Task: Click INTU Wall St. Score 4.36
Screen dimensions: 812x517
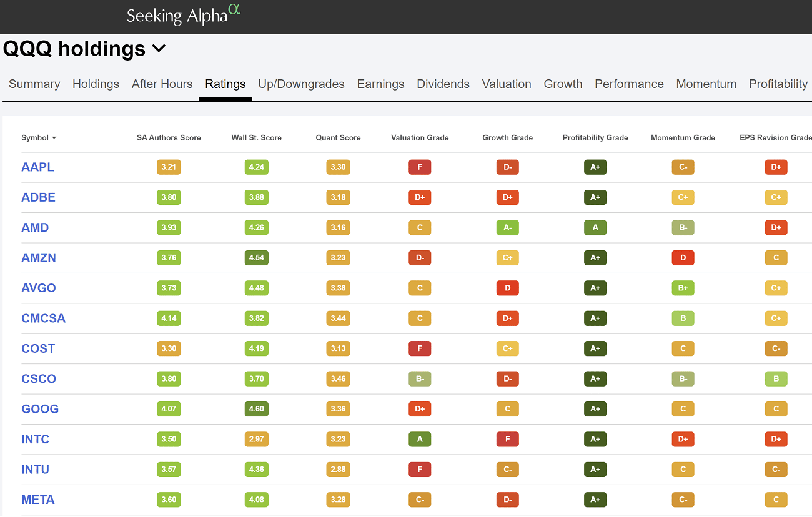Action: [x=257, y=470]
